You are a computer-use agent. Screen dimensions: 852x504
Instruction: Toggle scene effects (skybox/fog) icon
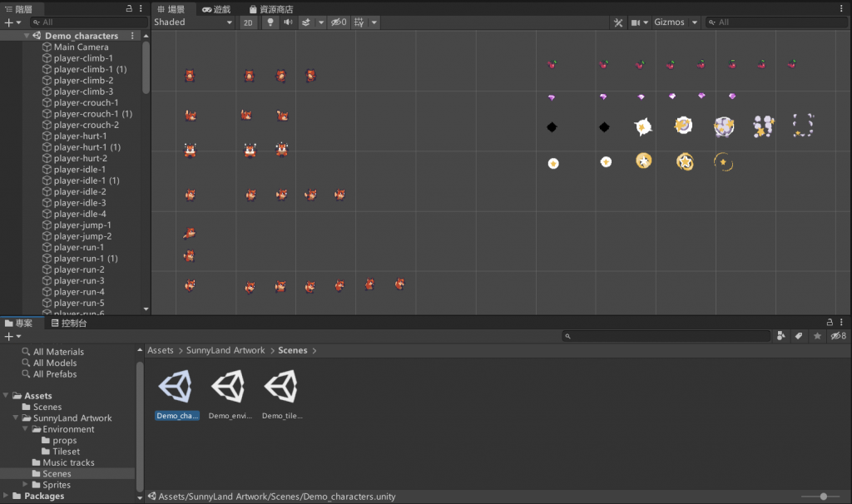[306, 22]
